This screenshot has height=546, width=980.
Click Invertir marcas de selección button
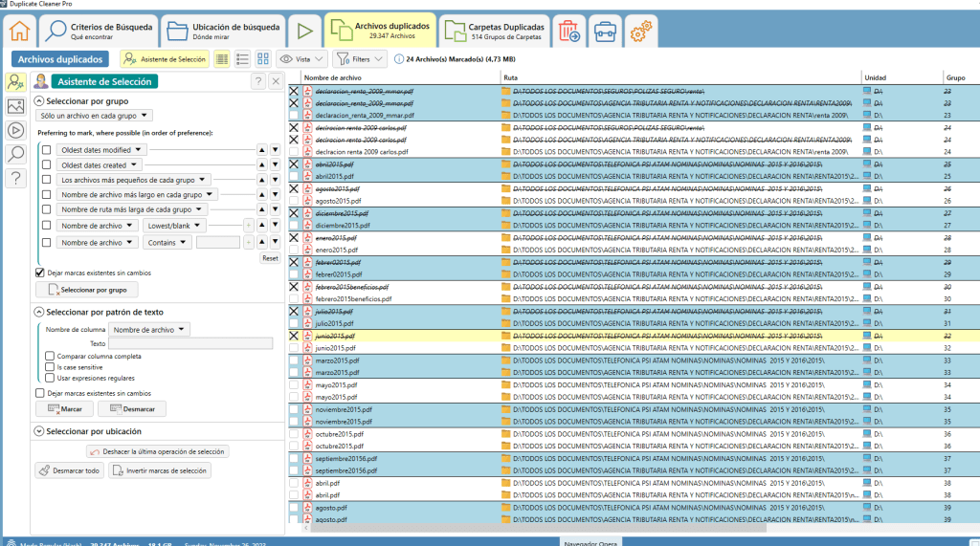point(159,470)
